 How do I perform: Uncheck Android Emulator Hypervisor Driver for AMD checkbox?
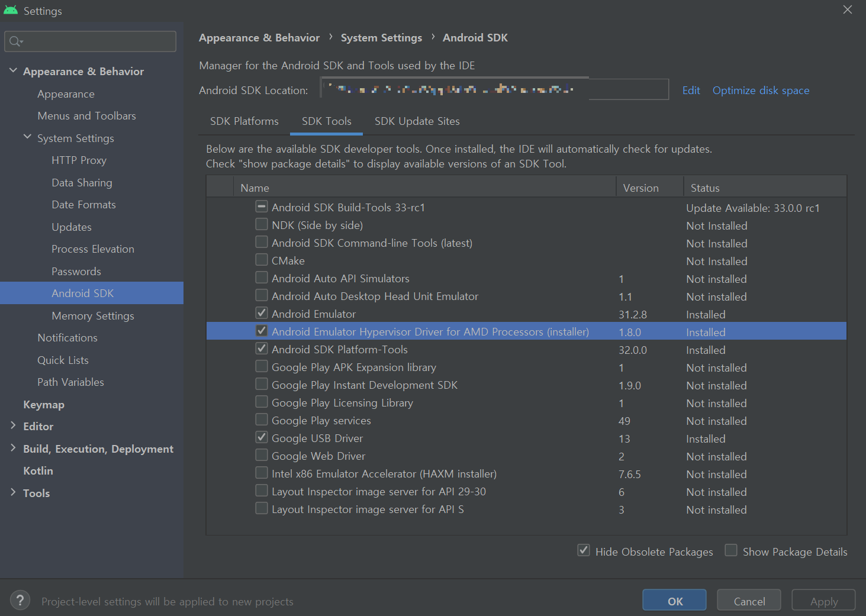pyautogui.click(x=262, y=331)
